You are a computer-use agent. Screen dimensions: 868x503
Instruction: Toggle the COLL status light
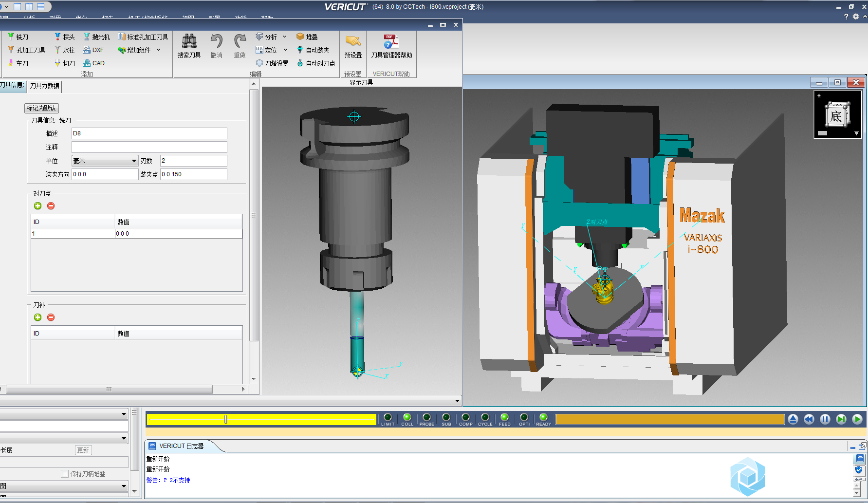tap(407, 417)
